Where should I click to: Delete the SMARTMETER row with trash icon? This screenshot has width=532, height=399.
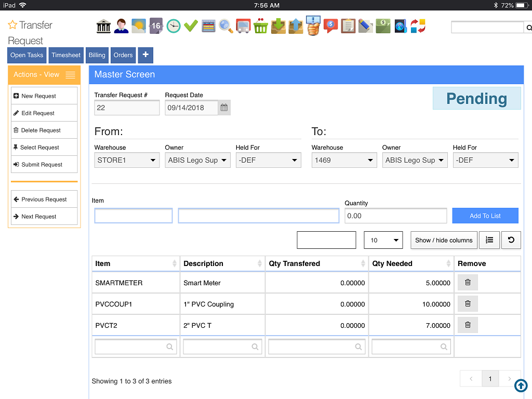(x=468, y=282)
